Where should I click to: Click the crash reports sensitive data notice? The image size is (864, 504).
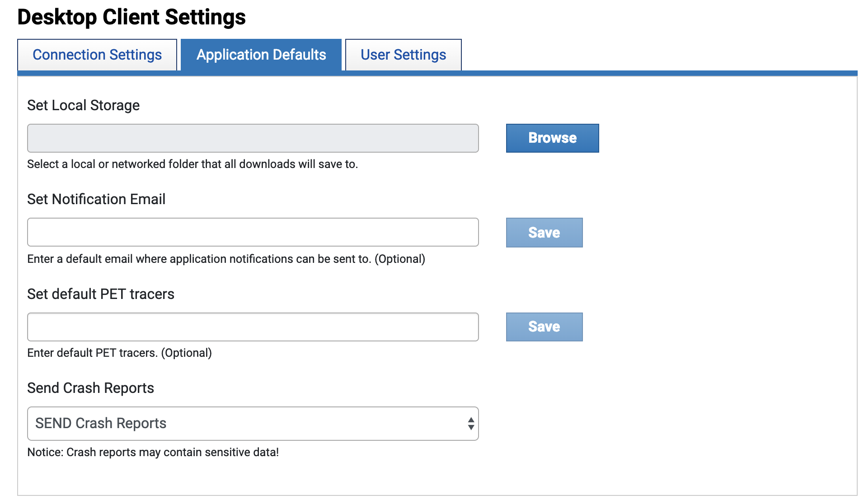[153, 452]
